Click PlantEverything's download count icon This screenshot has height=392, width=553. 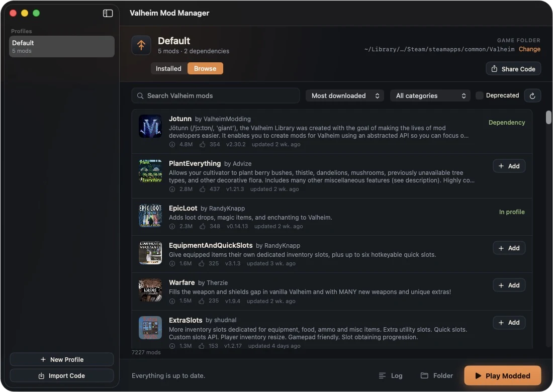click(x=172, y=189)
